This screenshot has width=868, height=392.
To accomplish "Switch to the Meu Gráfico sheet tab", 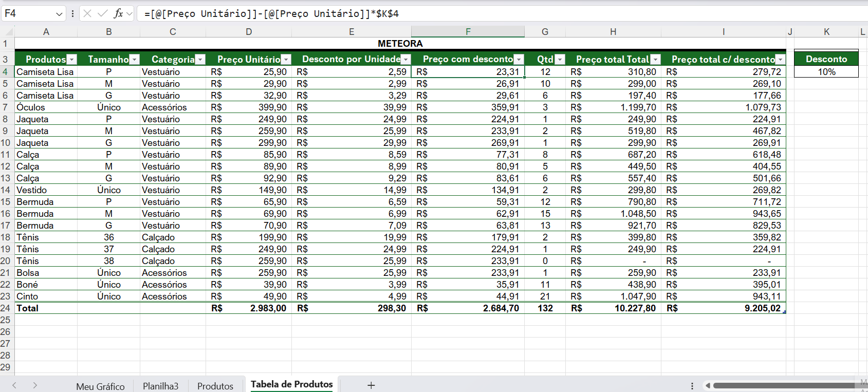I will click(100, 386).
